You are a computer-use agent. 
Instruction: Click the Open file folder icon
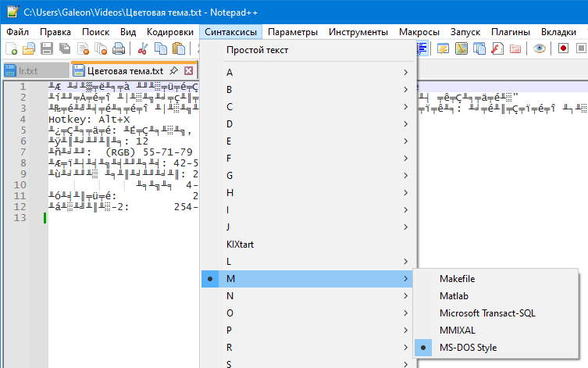(29, 48)
